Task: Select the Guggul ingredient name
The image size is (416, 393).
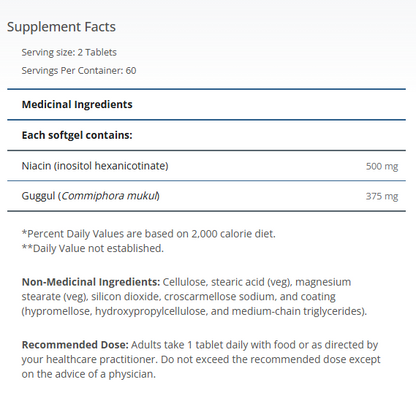Action: tap(38, 196)
